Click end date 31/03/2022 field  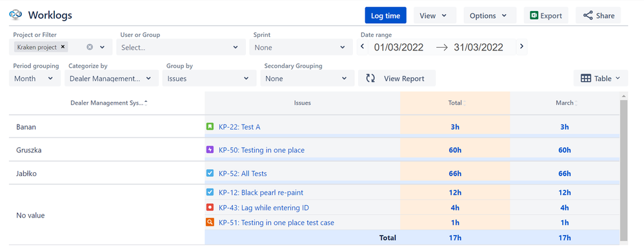tap(478, 47)
